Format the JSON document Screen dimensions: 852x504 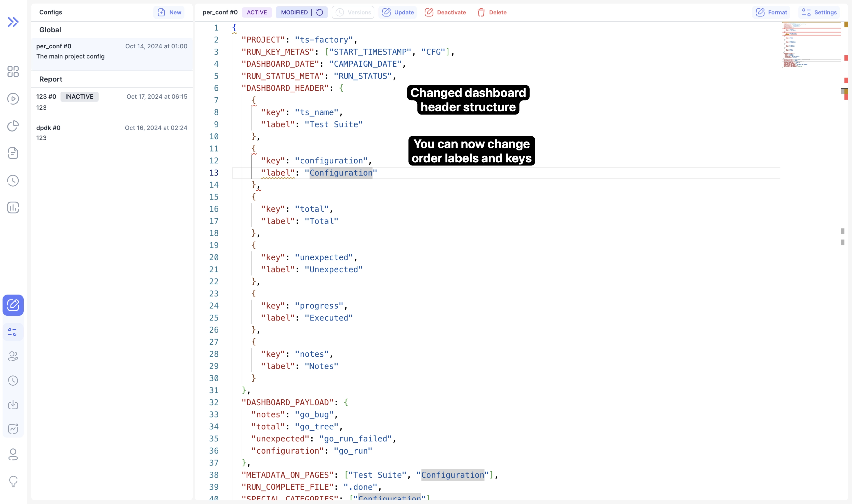coord(771,12)
